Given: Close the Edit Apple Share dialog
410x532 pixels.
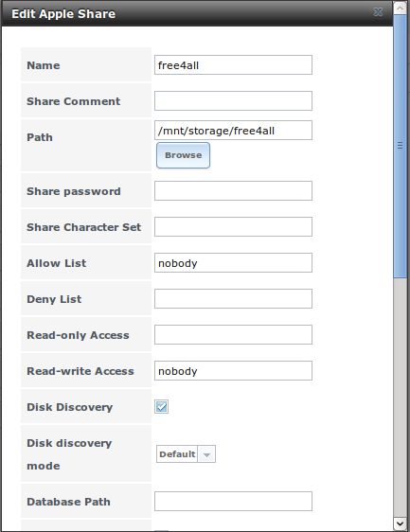Looking at the screenshot, I should pos(378,12).
